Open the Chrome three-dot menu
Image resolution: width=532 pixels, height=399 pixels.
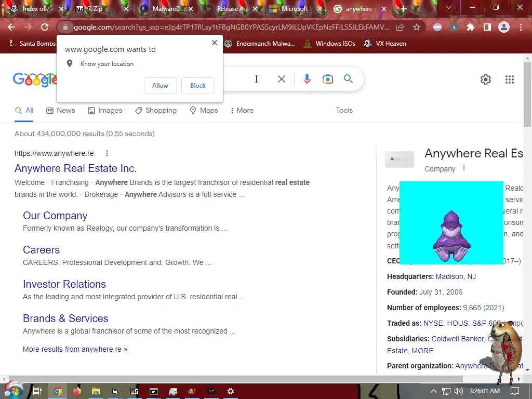521,27
